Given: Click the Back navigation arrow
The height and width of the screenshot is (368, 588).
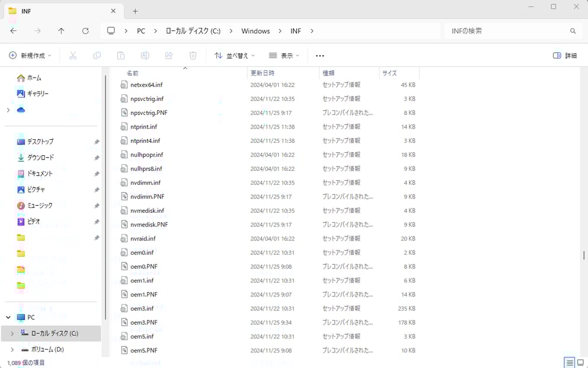Looking at the screenshot, I should (x=14, y=31).
